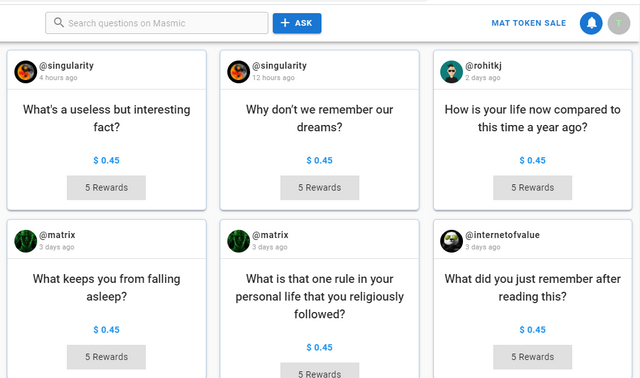Viewport: 640px width, 378px height.
Task: Open the MAT TOKEN SALE link
Action: 529,23
